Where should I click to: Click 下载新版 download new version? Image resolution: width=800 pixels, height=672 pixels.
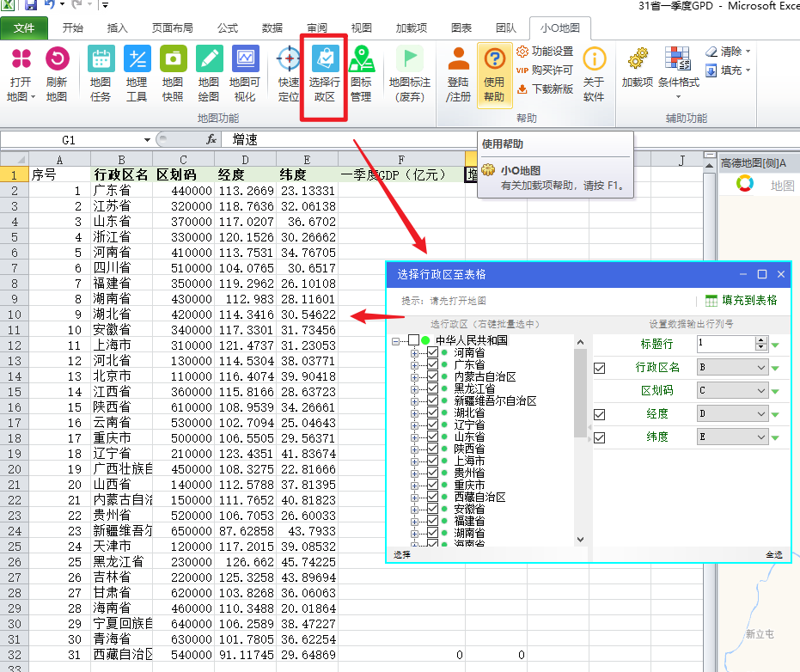[x=545, y=89]
